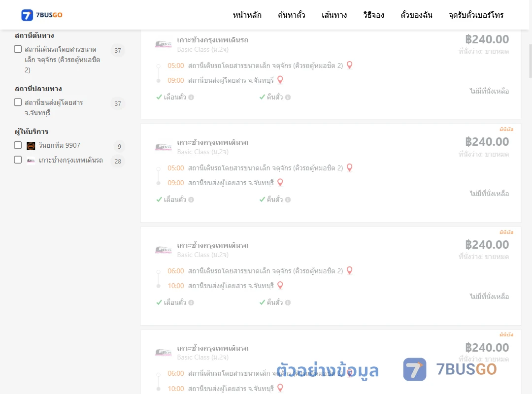This screenshot has width=532, height=394.
Task: Click map pin of fourth card's 10:00 arrival
Action: pyautogui.click(x=280, y=388)
